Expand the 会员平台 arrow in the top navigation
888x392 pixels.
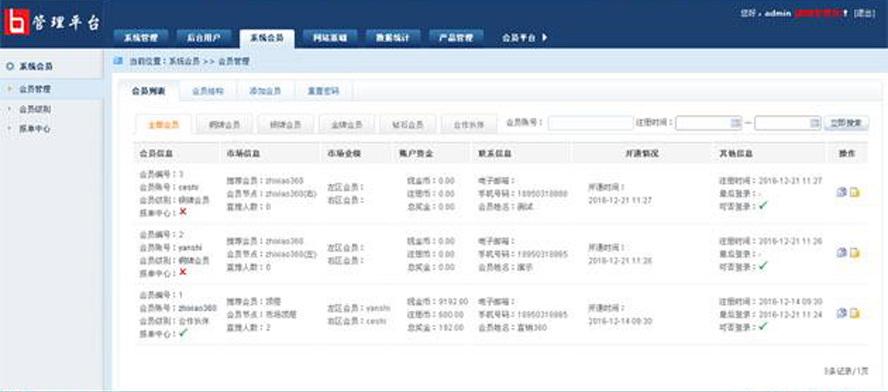click(545, 38)
